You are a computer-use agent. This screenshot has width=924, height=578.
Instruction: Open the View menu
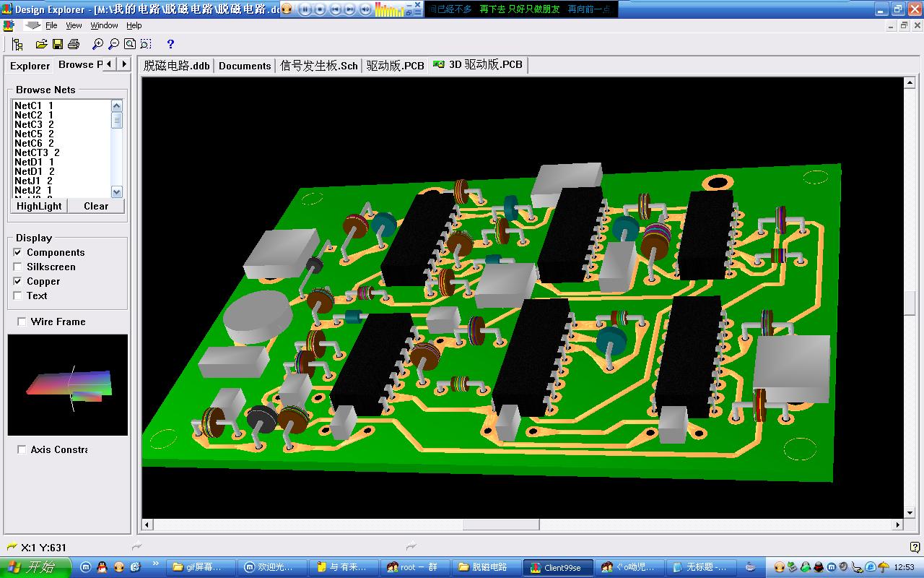74,25
